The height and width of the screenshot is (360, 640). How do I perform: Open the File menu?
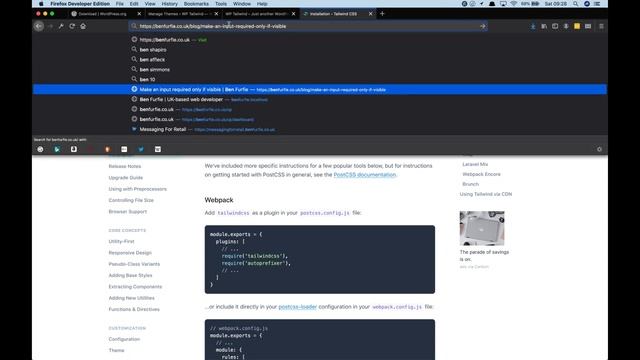120,4
